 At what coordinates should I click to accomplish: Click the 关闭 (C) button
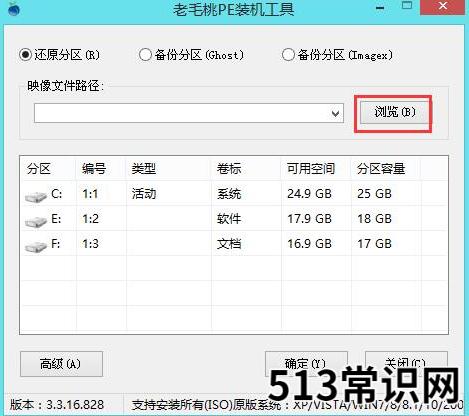[x=406, y=364]
